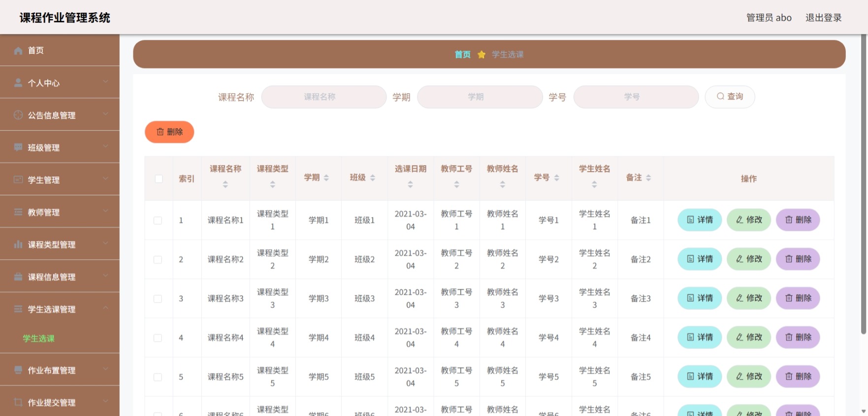Viewport: 868px width, 416px height.
Task: Sort by 教师姓名 column arrows
Action: pyautogui.click(x=503, y=184)
